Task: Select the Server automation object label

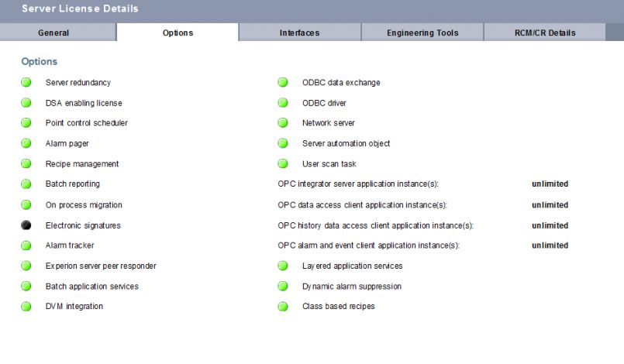Action: coord(346,143)
